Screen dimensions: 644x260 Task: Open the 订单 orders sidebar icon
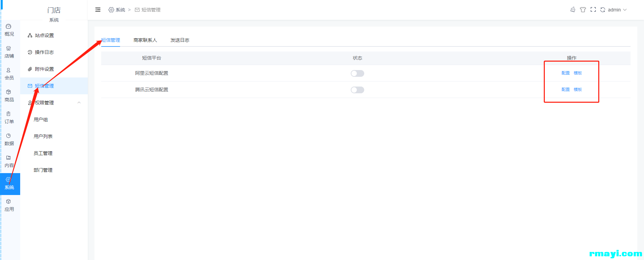tap(9, 118)
